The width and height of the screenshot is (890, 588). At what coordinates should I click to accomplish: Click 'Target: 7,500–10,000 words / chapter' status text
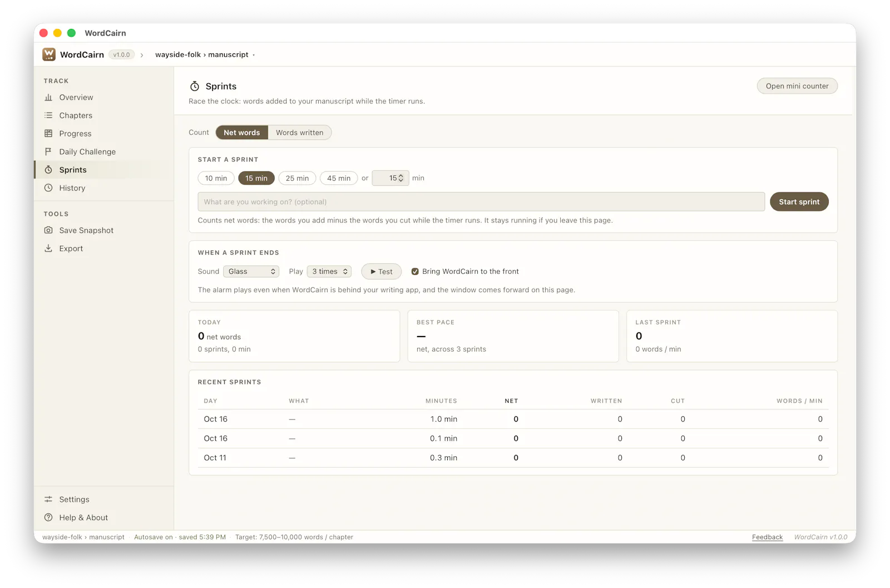tap(294, 537)
